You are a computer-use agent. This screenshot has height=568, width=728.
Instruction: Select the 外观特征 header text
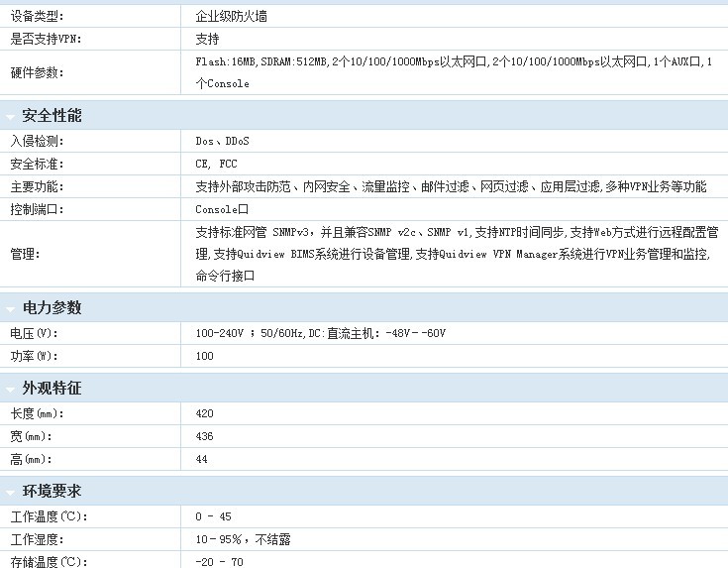52,388
